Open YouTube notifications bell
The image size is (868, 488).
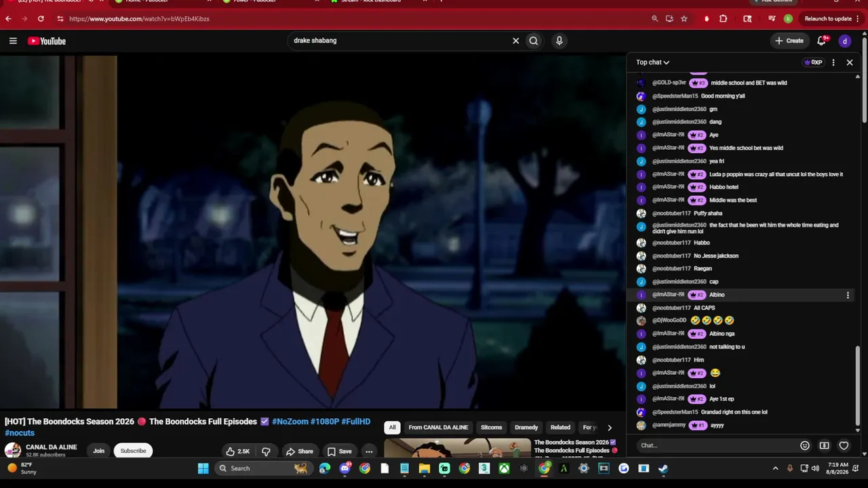[x=822, y=41]
